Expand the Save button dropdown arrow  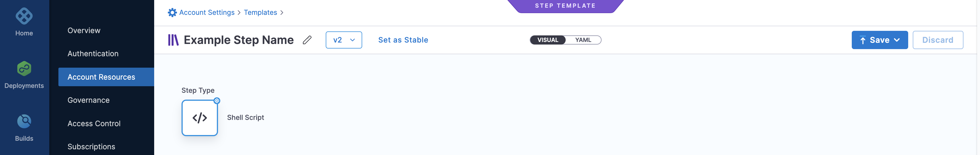pyautogui.click(x=897, y=40)
